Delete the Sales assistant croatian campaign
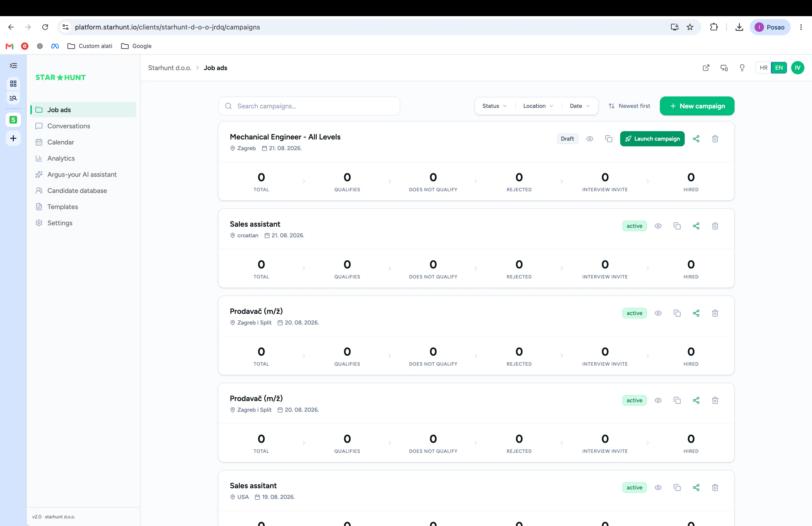Image resolution: width=812 pixels, height=526 pixels. coord(715,226)
